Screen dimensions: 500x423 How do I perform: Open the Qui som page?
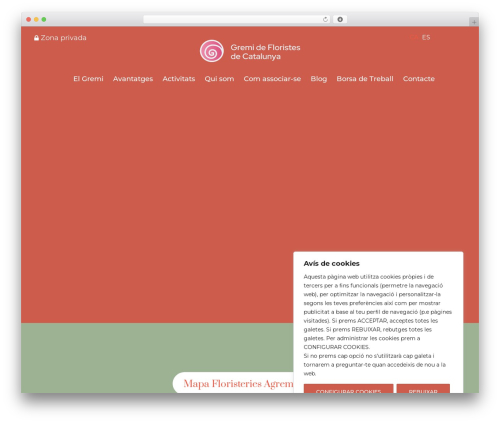pyautogui.click(x=219, y=79)
